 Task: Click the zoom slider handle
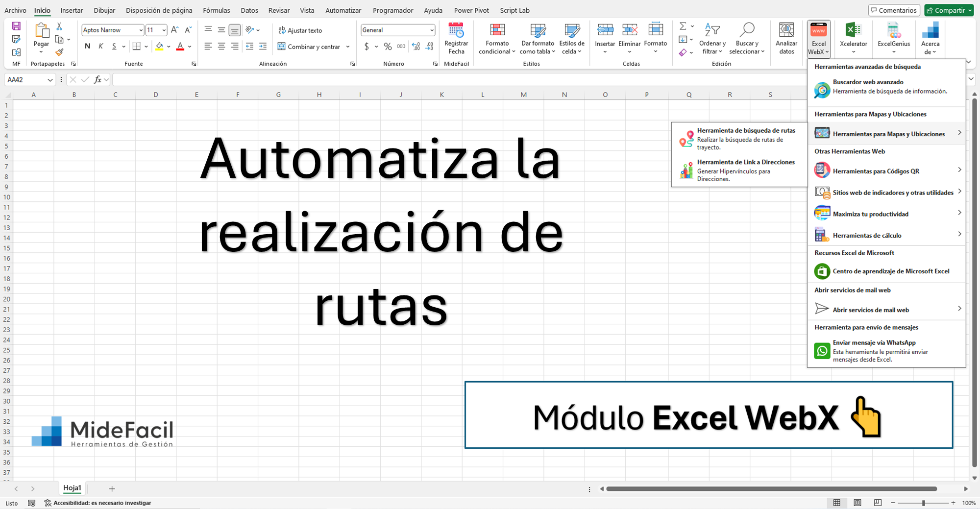tap(923, 503)
